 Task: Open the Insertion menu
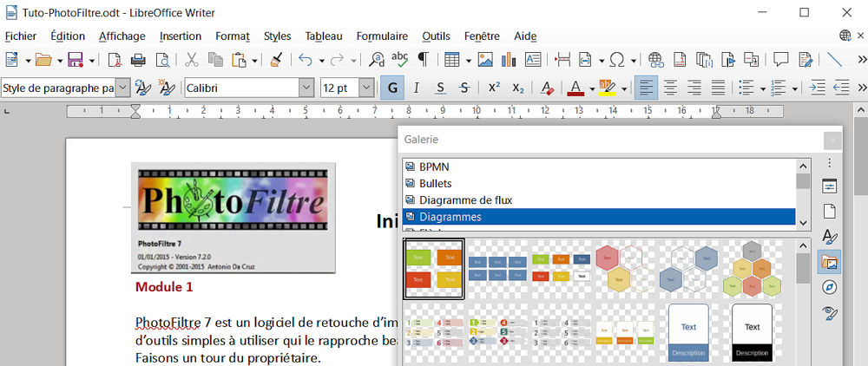click(x=181, y=36)
